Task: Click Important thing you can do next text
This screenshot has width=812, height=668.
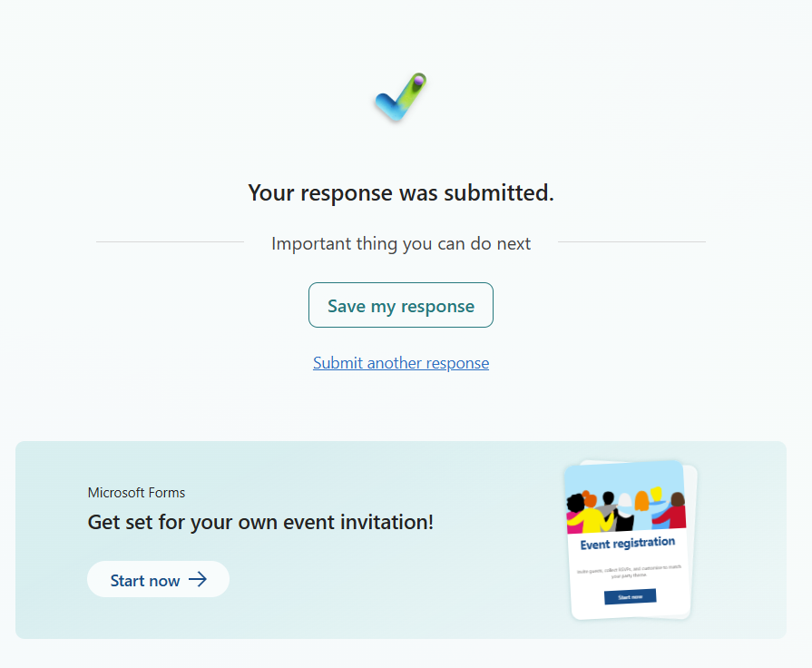Action: (x=401, y=243)
